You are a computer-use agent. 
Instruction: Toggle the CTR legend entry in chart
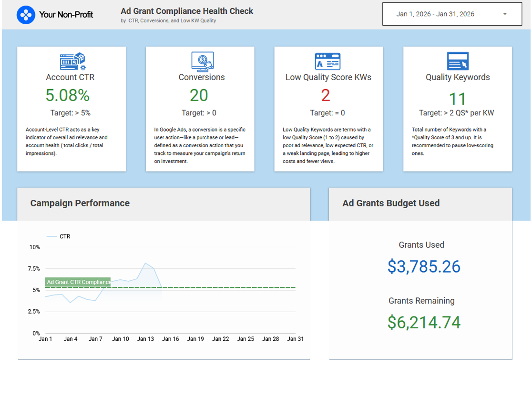(x=59, y=236)
